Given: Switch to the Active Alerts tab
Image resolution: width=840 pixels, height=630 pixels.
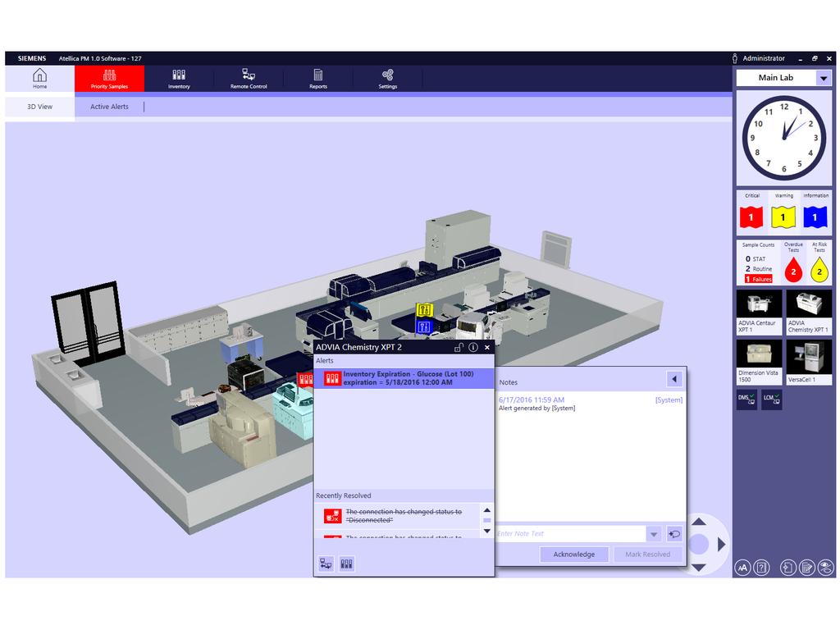Looking at the screenshot, I should click(109, 107).
